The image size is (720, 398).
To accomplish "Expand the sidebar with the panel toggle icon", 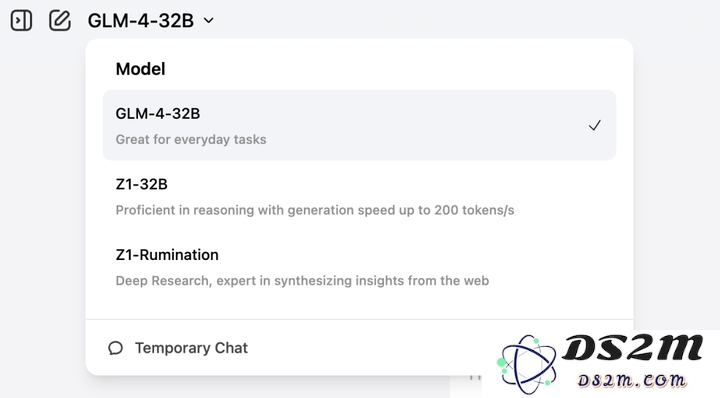I will (21, 21).
